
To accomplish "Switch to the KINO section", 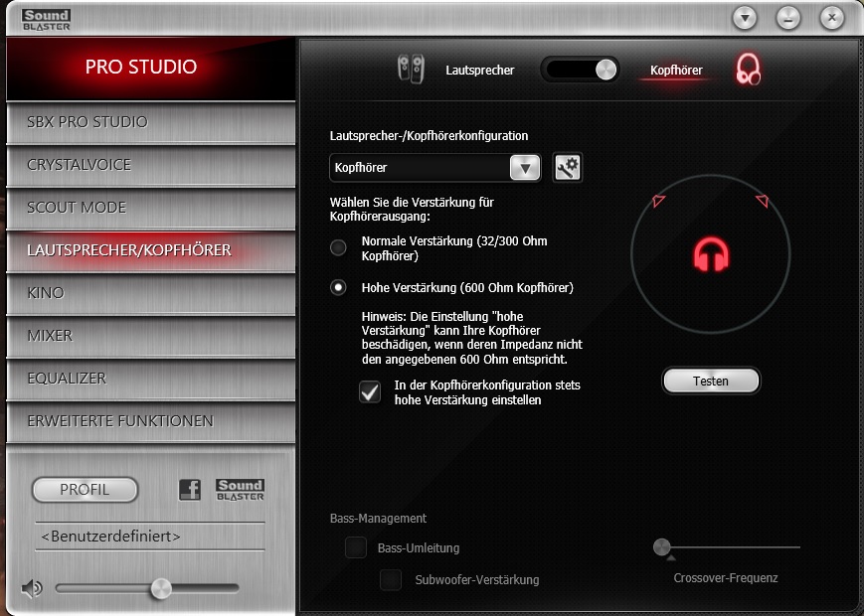I will click(x=151, y=293).
